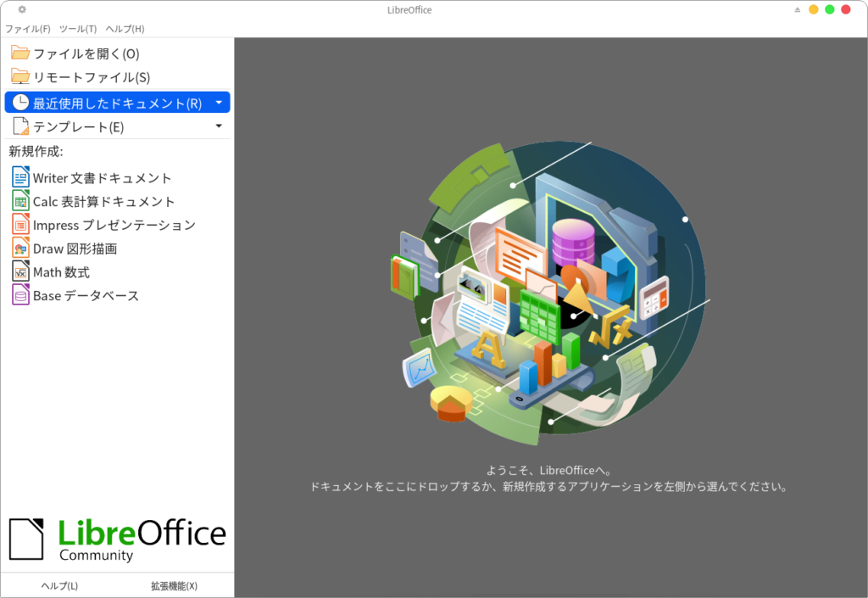Screen dimensions: 868x598
Task: Open the ファイル(F) menu
Action: (28, 29)
